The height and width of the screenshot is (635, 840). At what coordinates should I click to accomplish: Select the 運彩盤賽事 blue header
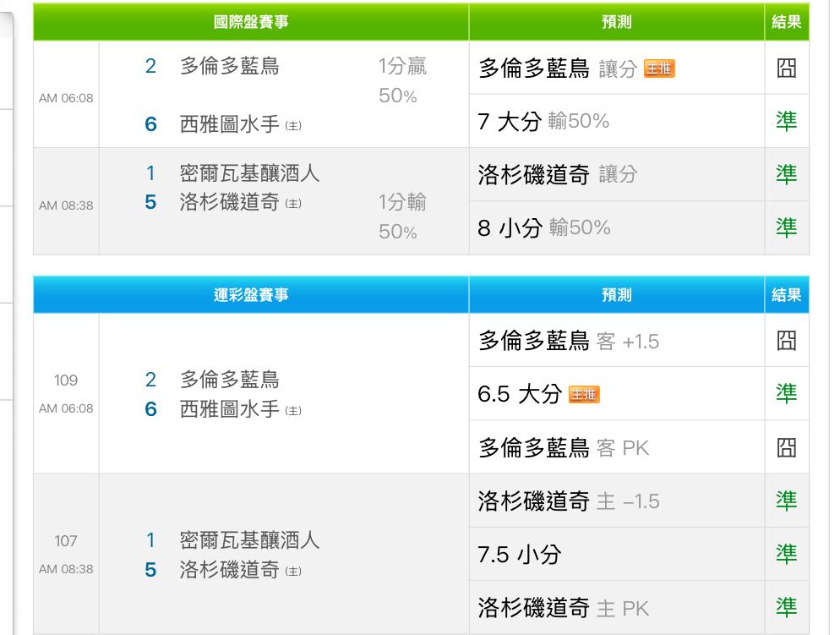tap(251, 295)
